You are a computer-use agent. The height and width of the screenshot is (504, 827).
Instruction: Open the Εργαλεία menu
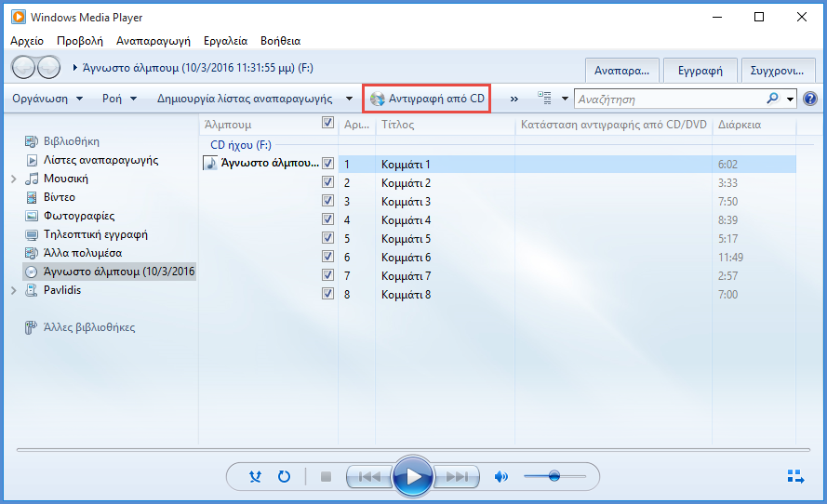(x=225, y=41)
